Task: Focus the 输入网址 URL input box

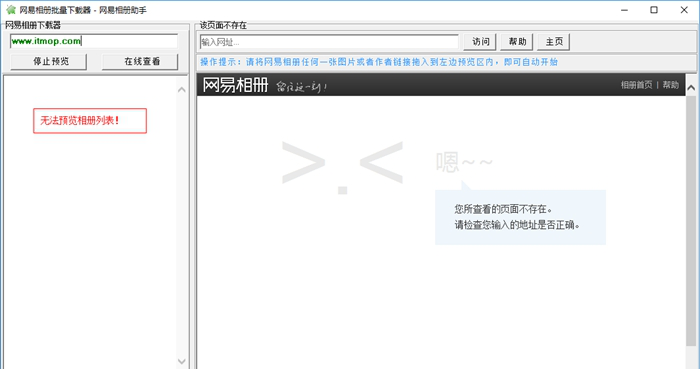Action: pyautogui.click(x=329, y=42)
